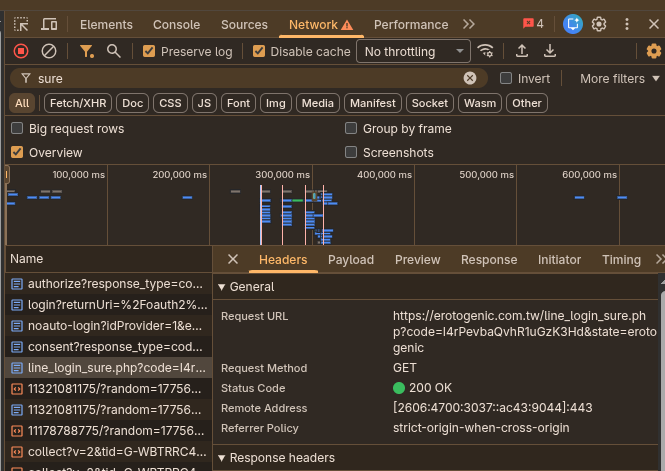The height and width of the screenshot is (471, 665).
Task: Enable the Screenshots checkbox
Action: (351, 152)
